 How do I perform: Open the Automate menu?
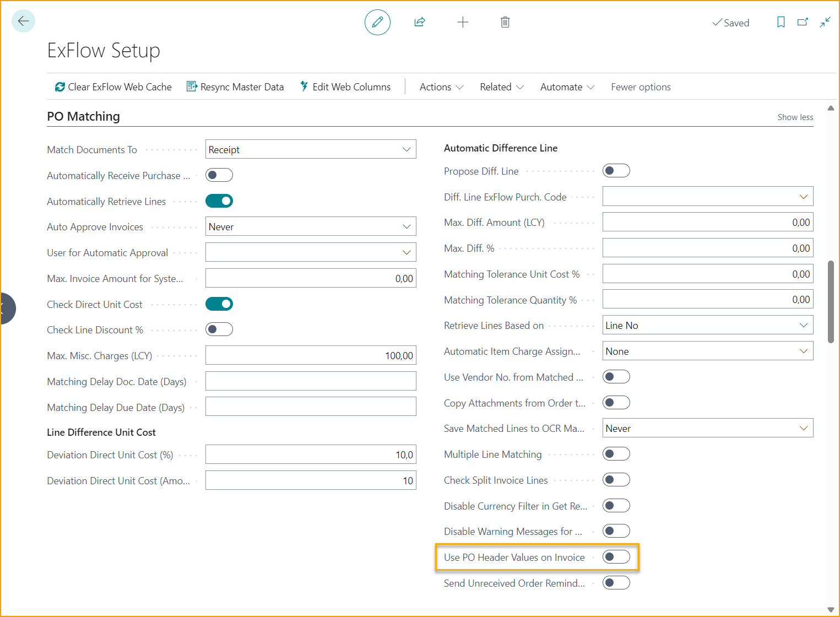(x=567, y=87)
